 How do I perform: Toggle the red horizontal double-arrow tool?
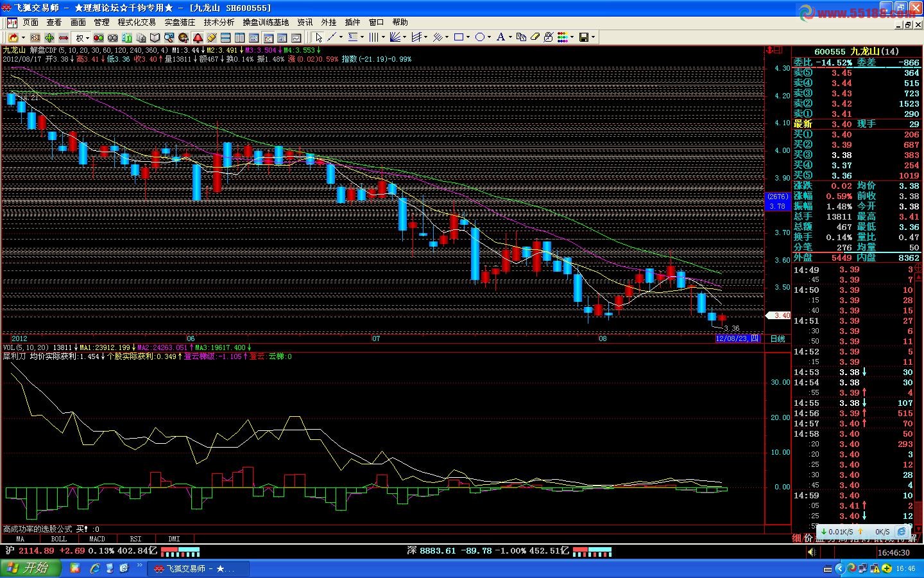click(x=64, y=38)
